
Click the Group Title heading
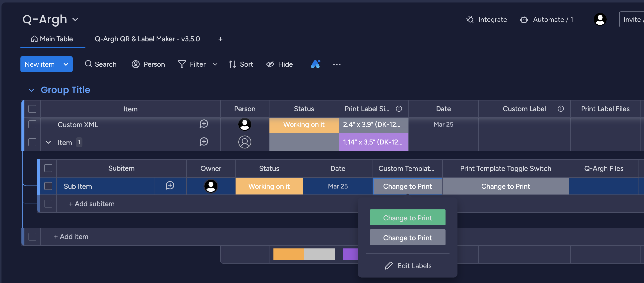pyautogui.click(x=65, y=90)
